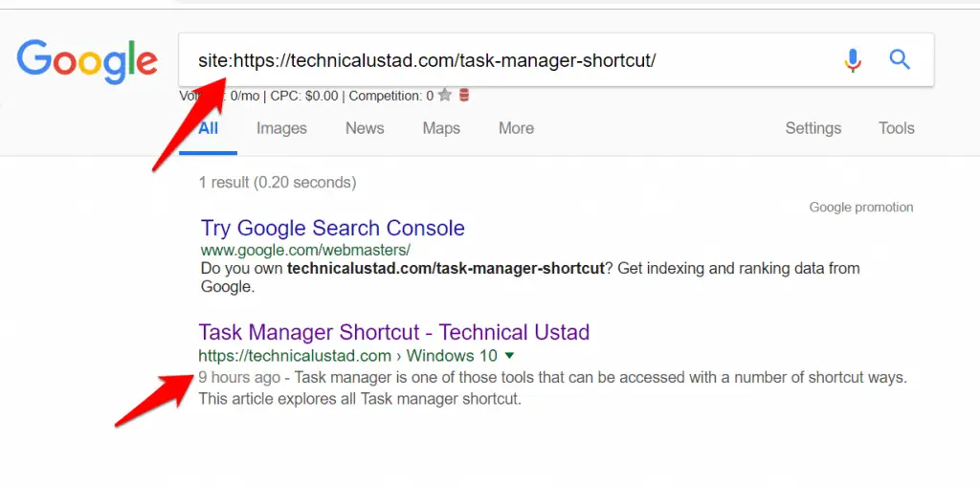Click the blue search magnifier icon

coord(900,60)
